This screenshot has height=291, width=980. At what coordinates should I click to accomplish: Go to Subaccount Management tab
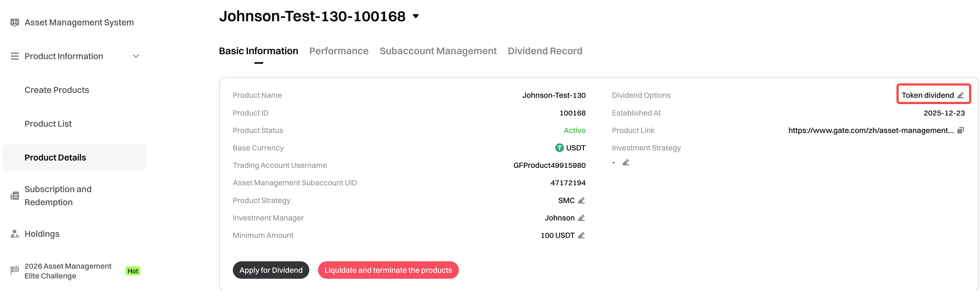tap(438, 51)
